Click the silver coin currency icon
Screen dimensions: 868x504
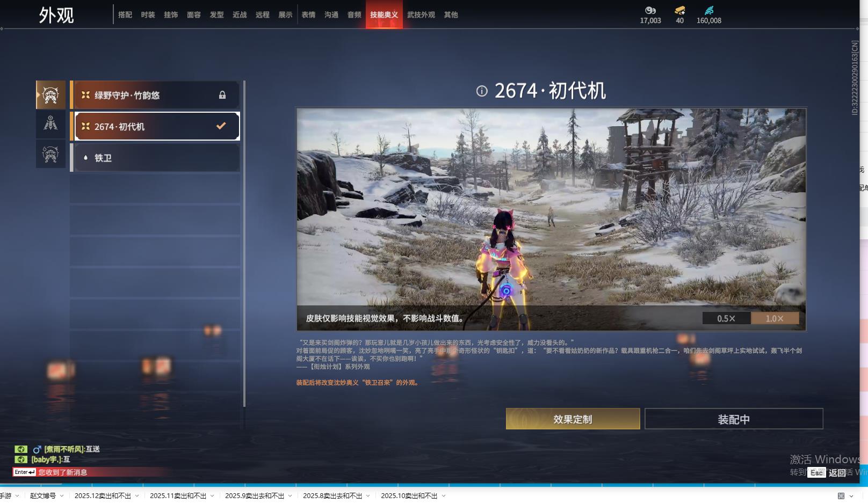[650, 10]
